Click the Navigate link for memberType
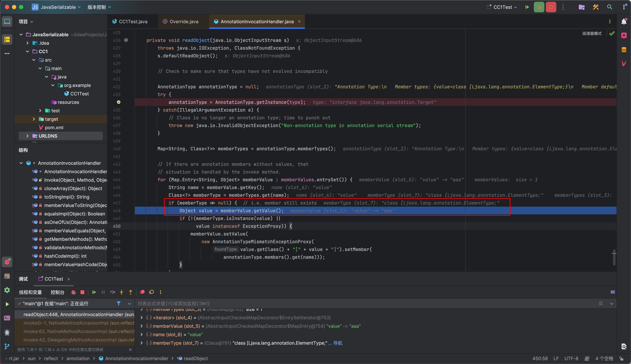 (338, 343)
